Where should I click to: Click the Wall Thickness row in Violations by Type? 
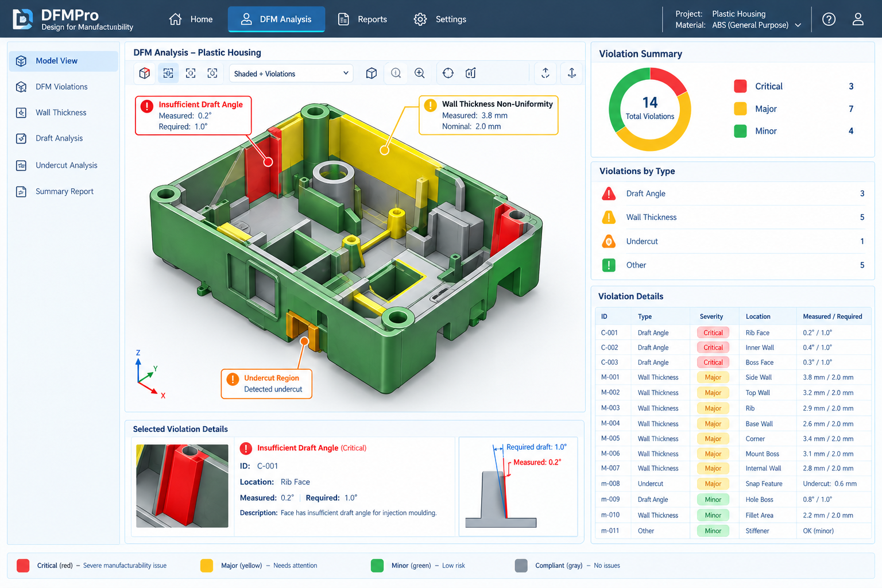pos(733,218)
